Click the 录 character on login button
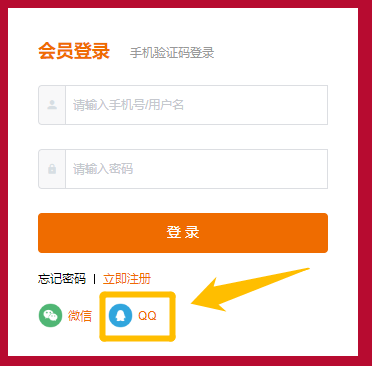The width and height of the screenshot is (372, 366). [x=192, y=232]
